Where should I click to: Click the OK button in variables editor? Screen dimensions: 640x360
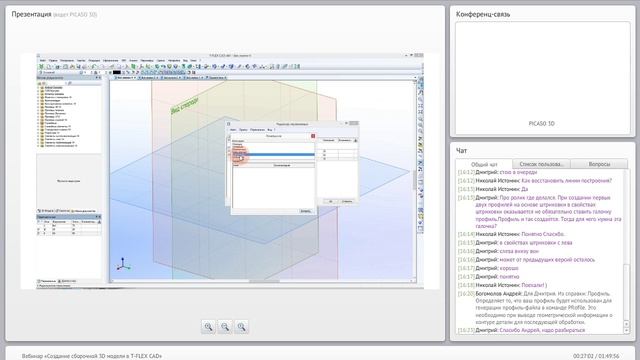coord(331,201)
